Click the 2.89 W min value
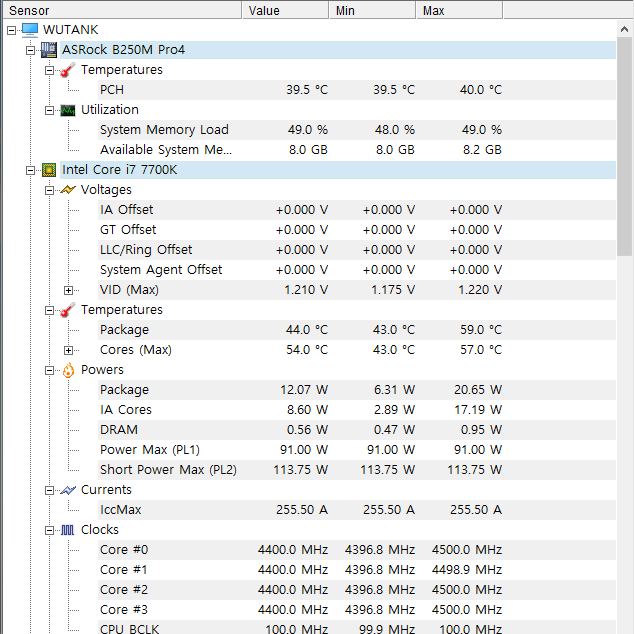The width and height of the screenshot is (634, 634). [x=394, y=410]
